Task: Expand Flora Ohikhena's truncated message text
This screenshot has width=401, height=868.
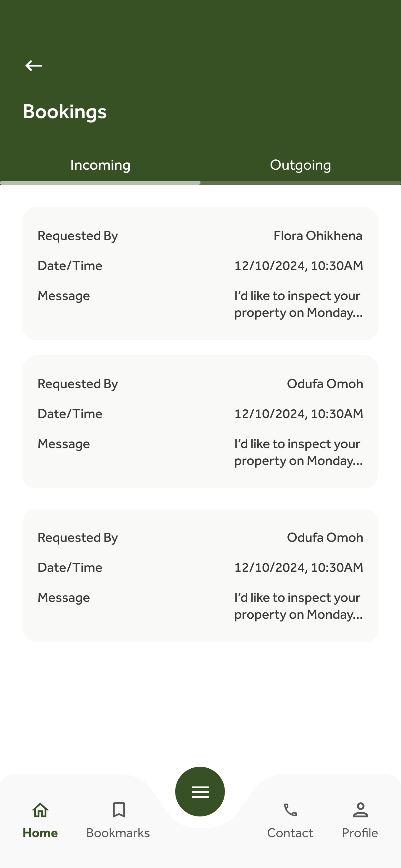Action: pos(298,304)
